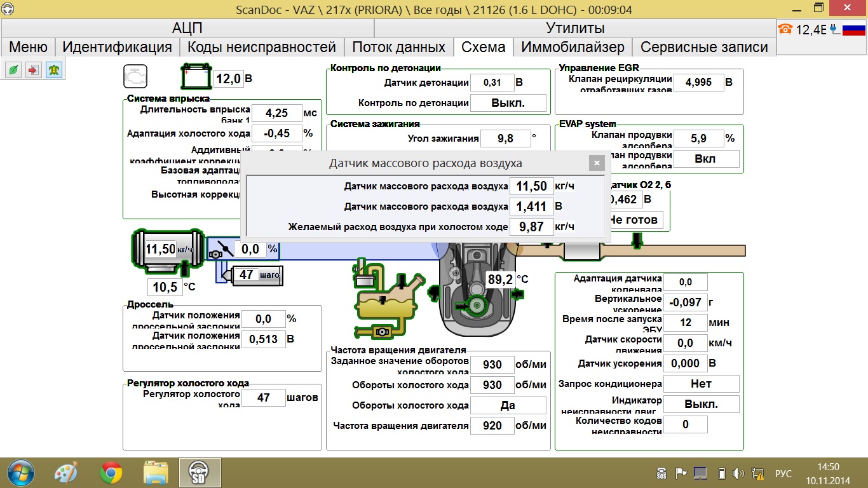Click ignition angle value 9,8
Screen dimensions: 868x488
(x=506, y=138)
